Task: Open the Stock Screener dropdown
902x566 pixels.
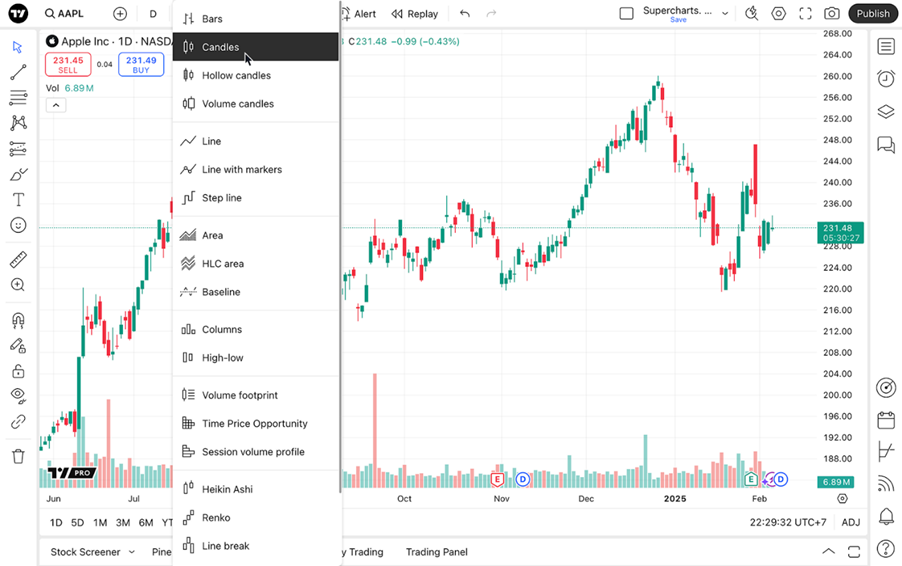Action: point(92,552)
